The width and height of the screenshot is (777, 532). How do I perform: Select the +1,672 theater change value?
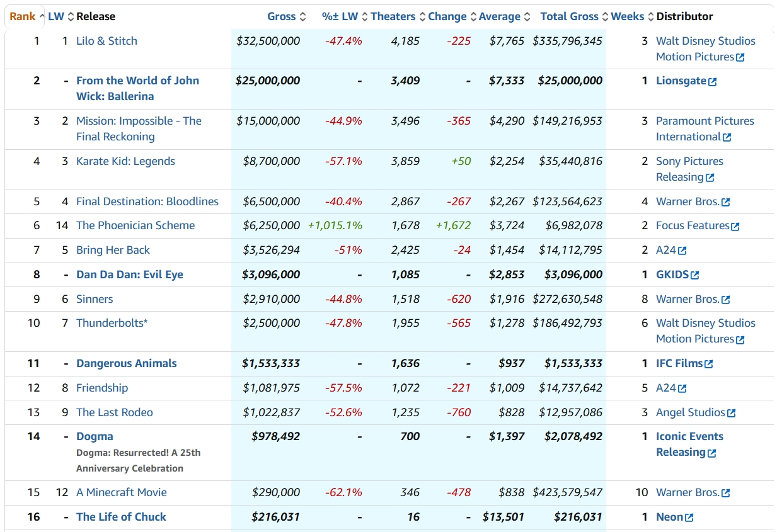pyautogui.click(x=454, y=225)
